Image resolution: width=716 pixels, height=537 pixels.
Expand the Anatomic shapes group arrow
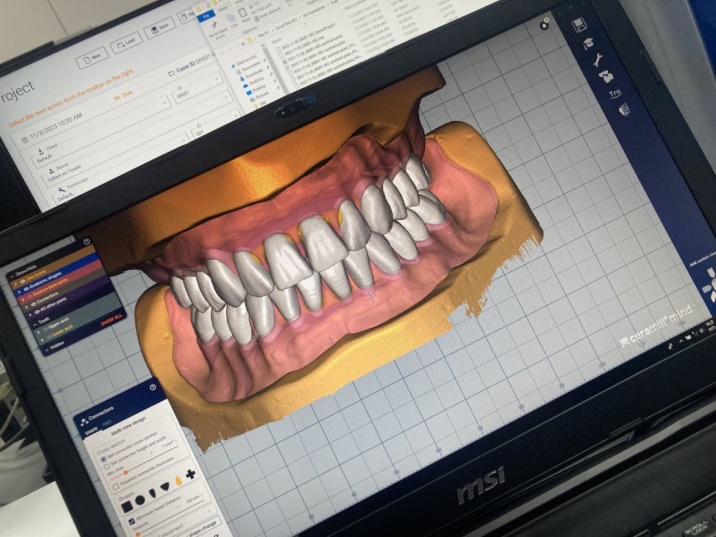pyautogui.click(x=20, y=291)
